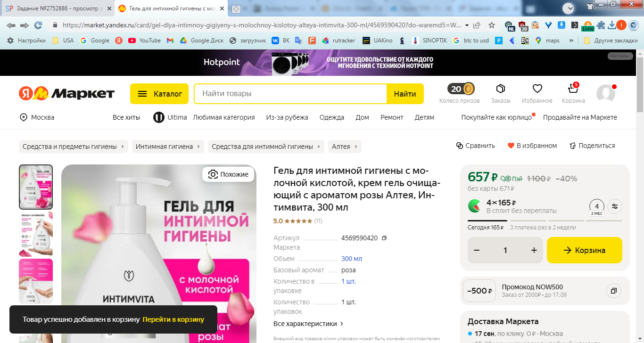Select first product thumbnail
The image size is (644, 343).
(36, 187)
